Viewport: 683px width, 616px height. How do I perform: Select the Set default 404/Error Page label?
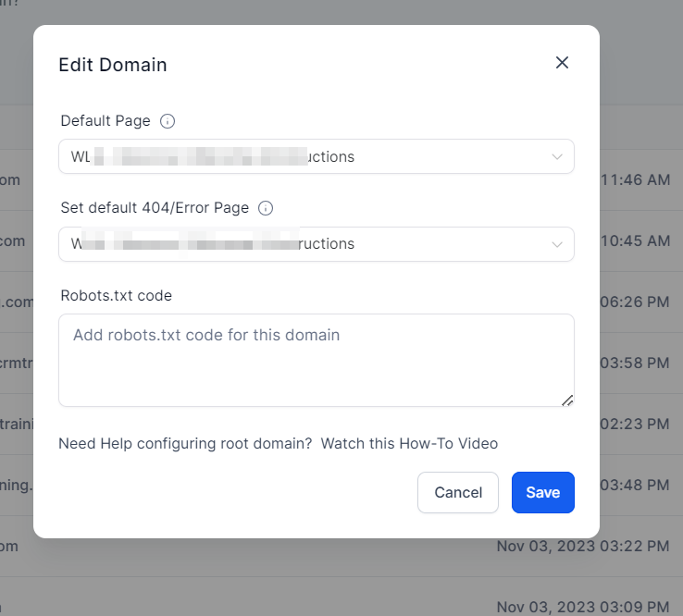[x=155, y=208]
